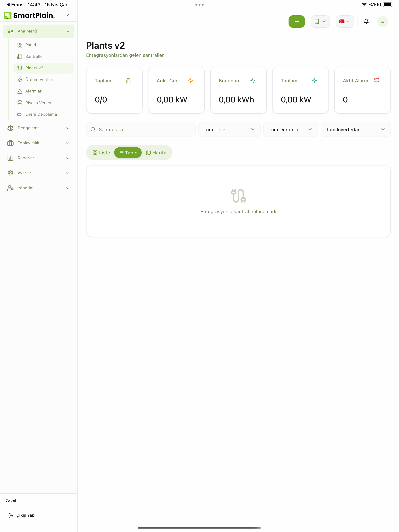Click the Üretim Verileri lightning icon
Image resolution: width=399 pixels, height=532 pixels.
(x=20, y=80)
